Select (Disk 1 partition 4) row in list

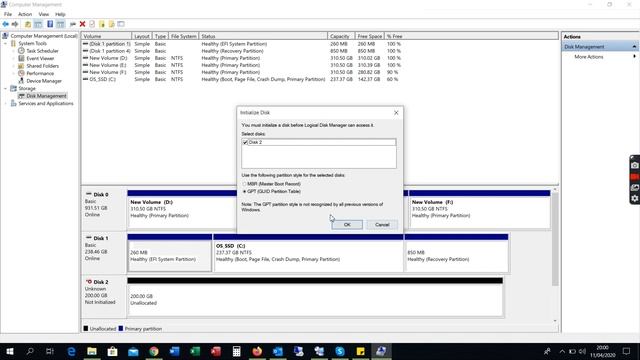click(x=244, y=51)
